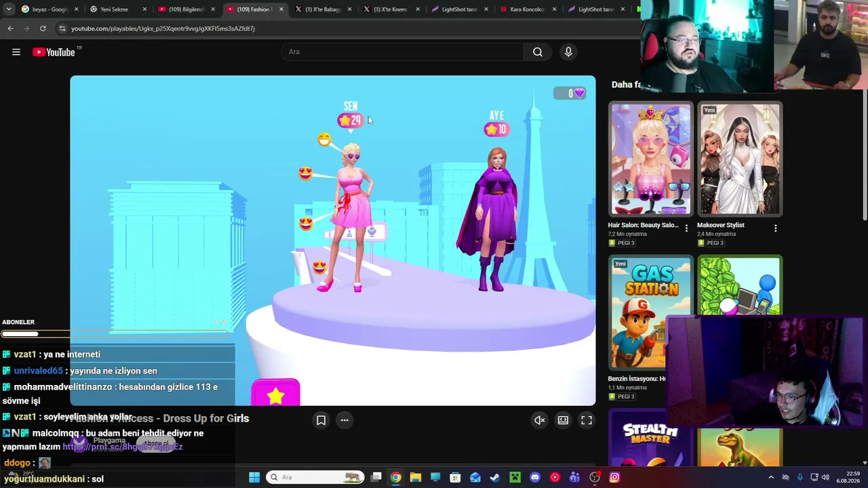Close the 'beyaz - Google' tab
Viewport: 868px width, 488px height.
point(76,9)
